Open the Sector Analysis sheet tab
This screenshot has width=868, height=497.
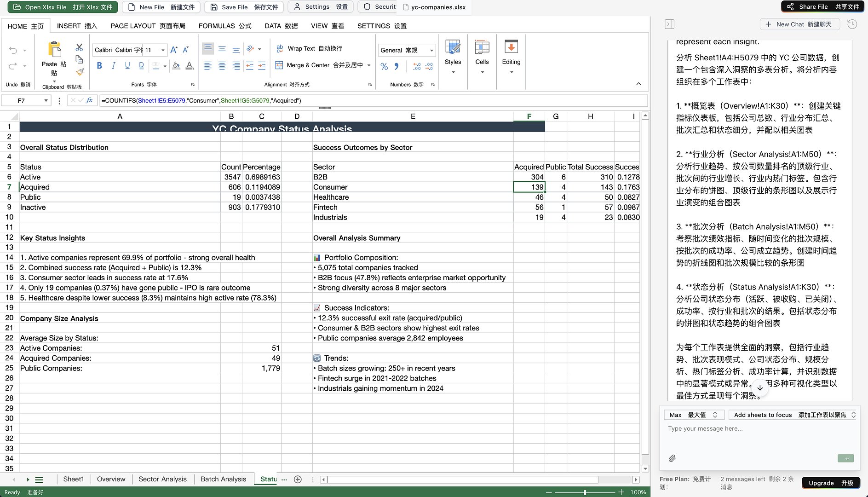[x=162, y=479]
